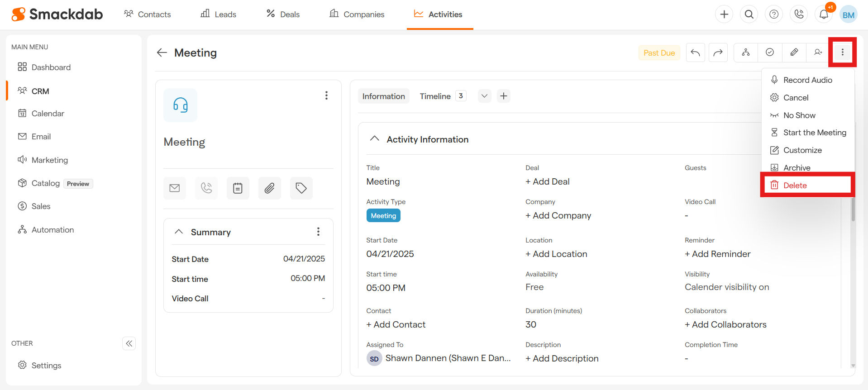
Task: Collapse the Activity Information section
Action: [x=374, y=139]
